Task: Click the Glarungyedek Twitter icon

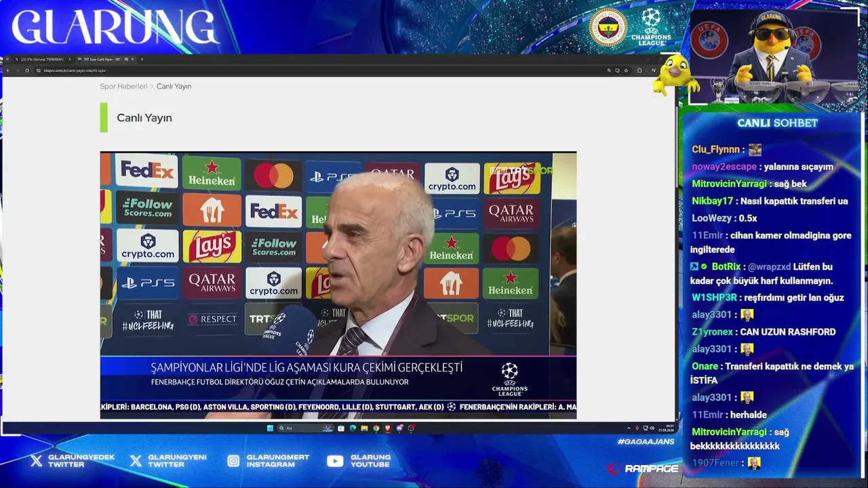Action: pos(36,461)
